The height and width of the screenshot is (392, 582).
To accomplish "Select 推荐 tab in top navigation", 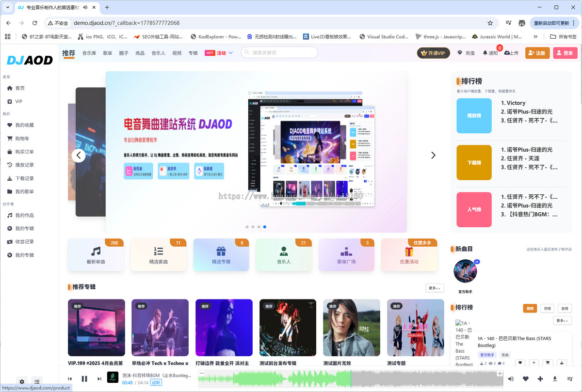I will click(x=68, y=53).
